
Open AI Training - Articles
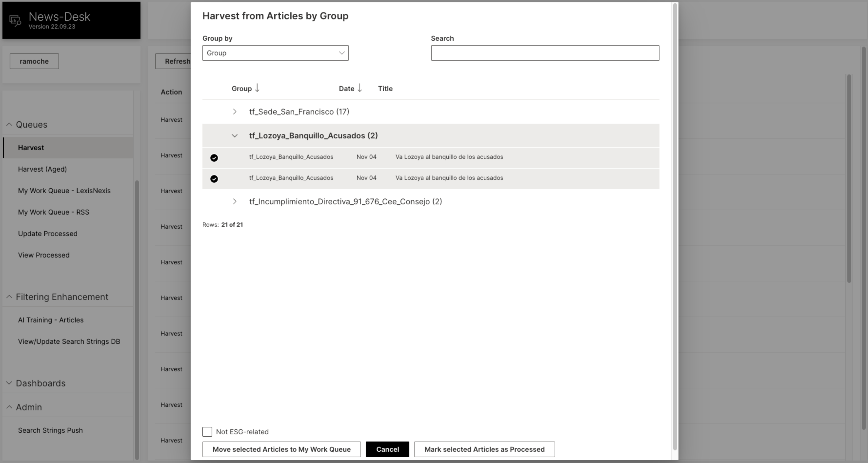51,320
